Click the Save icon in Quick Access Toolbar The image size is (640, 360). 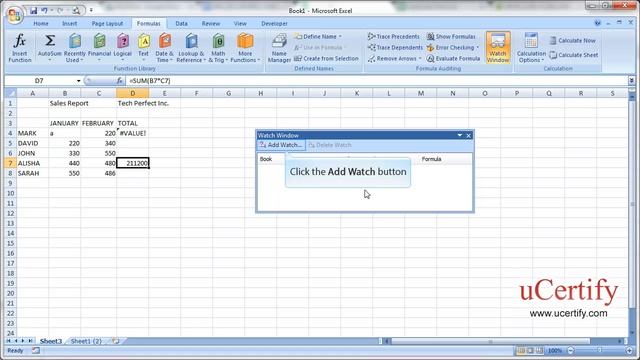tap(33, 10)
